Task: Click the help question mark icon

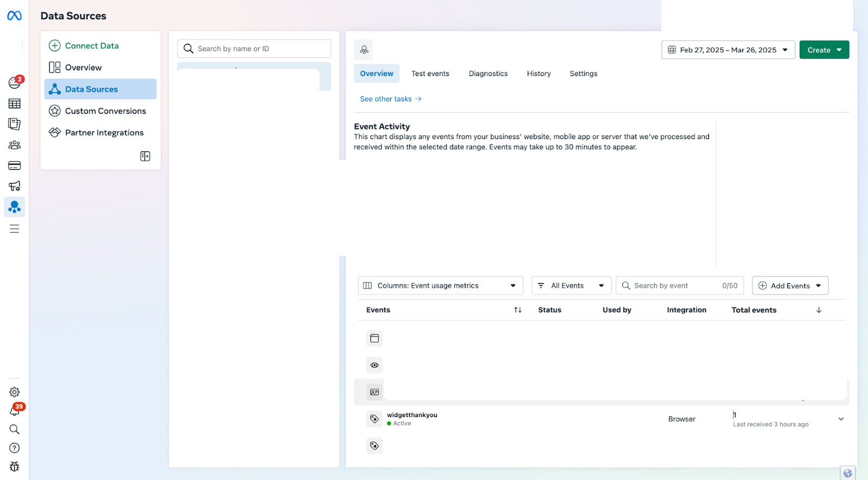Action: pos(15,448)
